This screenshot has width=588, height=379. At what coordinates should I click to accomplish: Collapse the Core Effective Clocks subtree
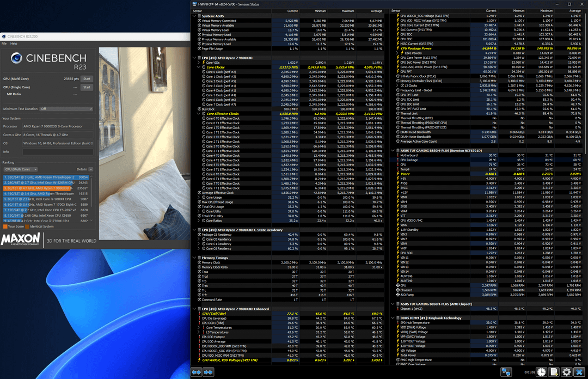tap(199, 114)
